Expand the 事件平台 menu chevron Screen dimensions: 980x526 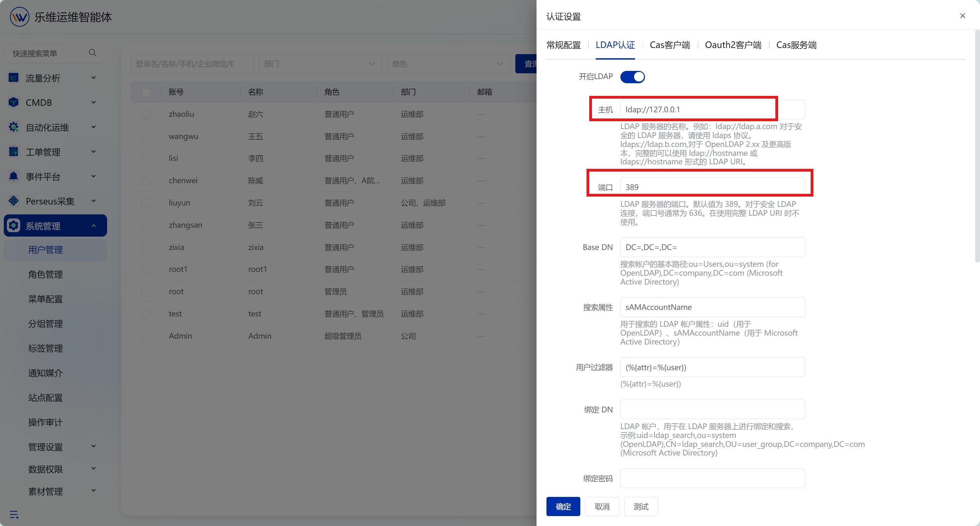tap(94, 176)
